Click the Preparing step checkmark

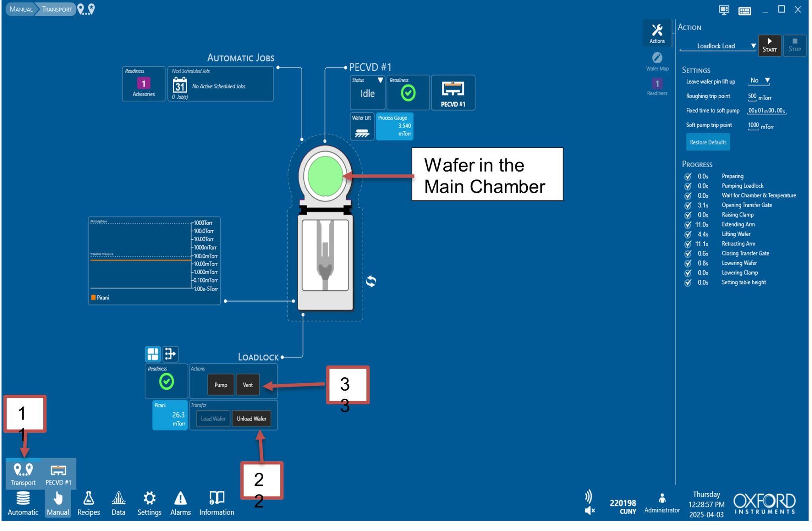point(688,176)
